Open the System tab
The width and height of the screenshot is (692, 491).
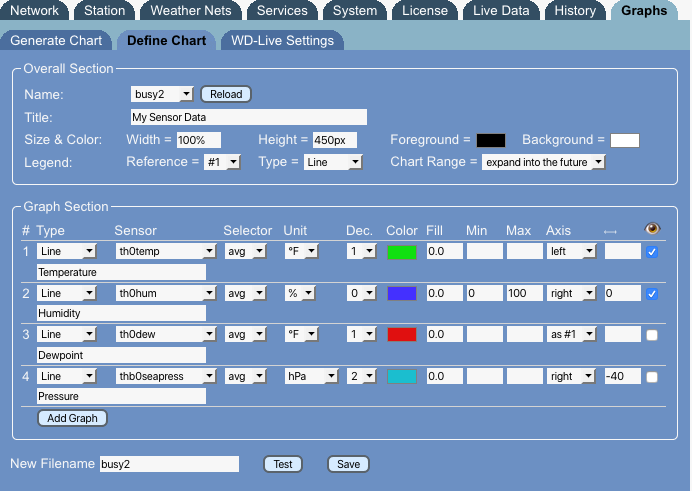coord(355,11)
